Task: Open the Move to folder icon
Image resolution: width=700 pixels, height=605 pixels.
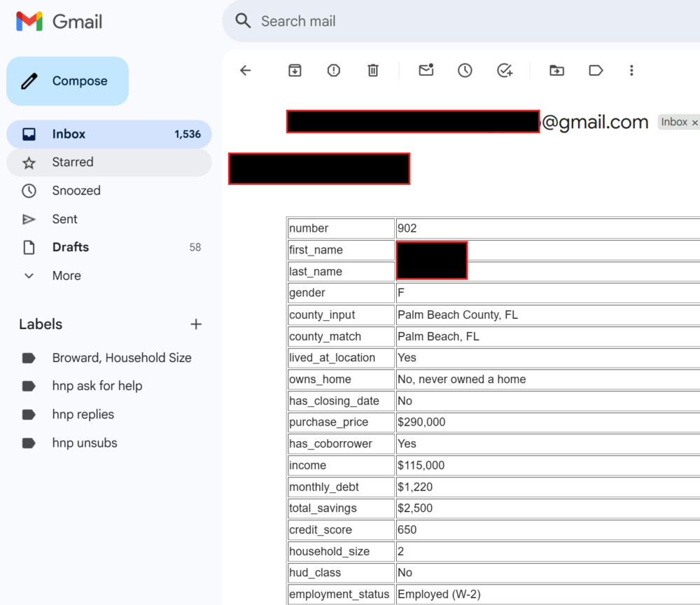Action: pyautogui.click(x=556, y=70)
